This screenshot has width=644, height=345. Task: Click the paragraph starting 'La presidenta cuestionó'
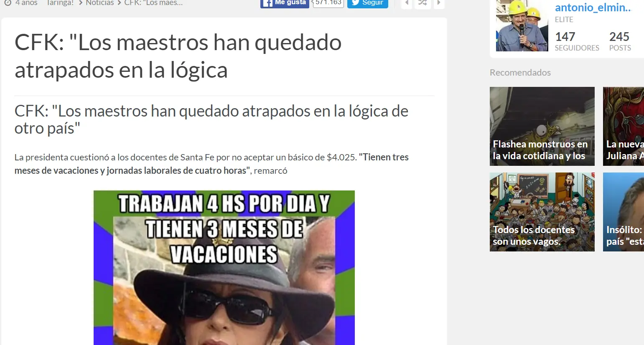211,164
